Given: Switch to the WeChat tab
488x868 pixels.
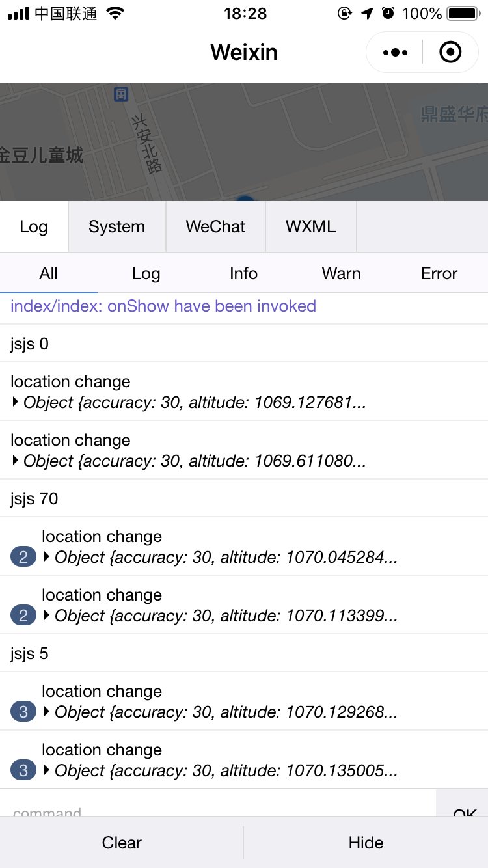Looking at the screenshot, I should pyautogui.click(x=215, y=226).
